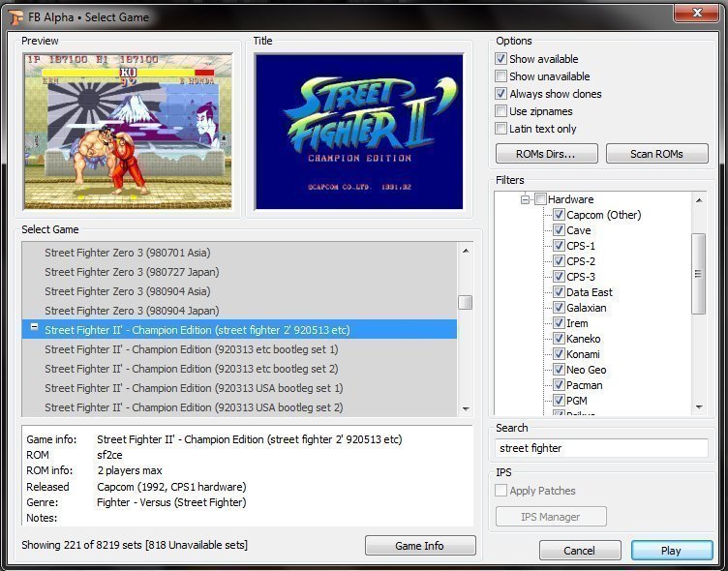This screenshot has width=728, height=571.
Task: Click the Filters scrollbar up arrow
Action: [699, 200]
